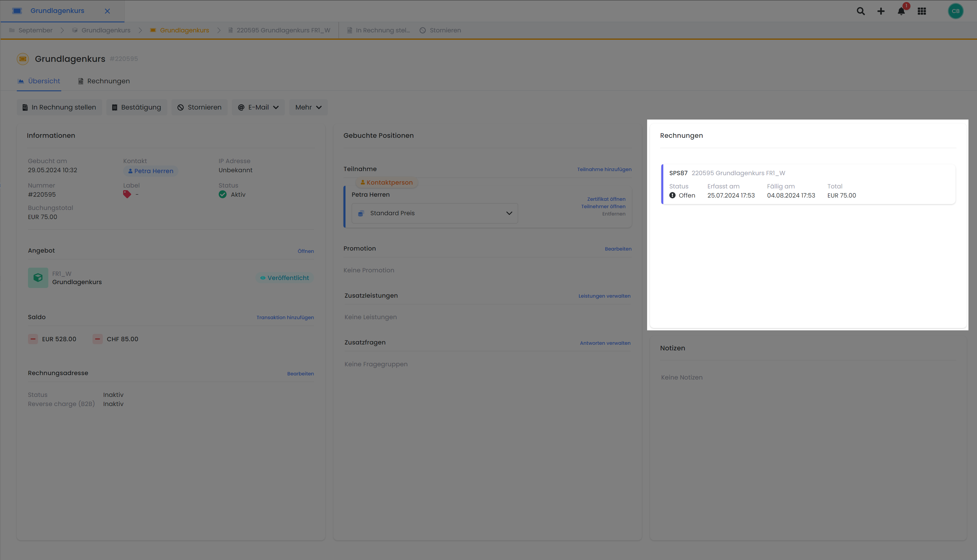Click the red label tag icon
Screen dimensions: 977x560
pos(127,195)
